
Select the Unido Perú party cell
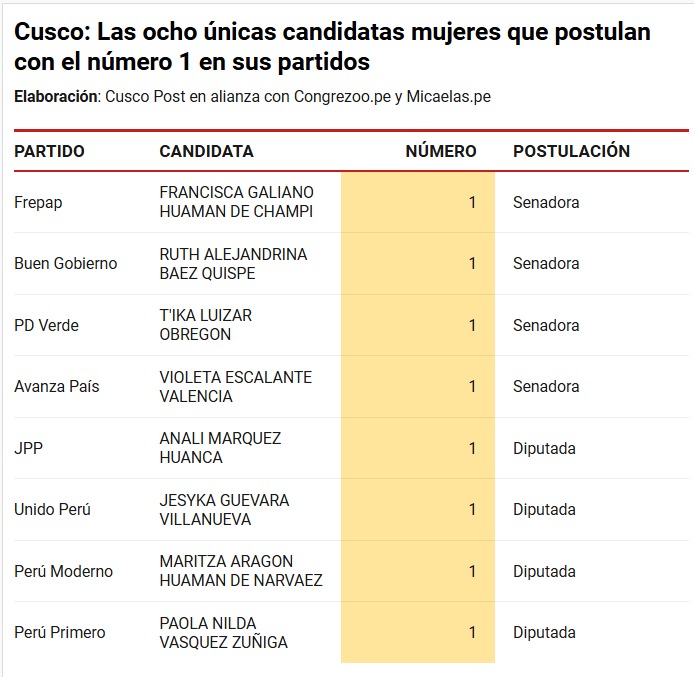pos(52,509)
